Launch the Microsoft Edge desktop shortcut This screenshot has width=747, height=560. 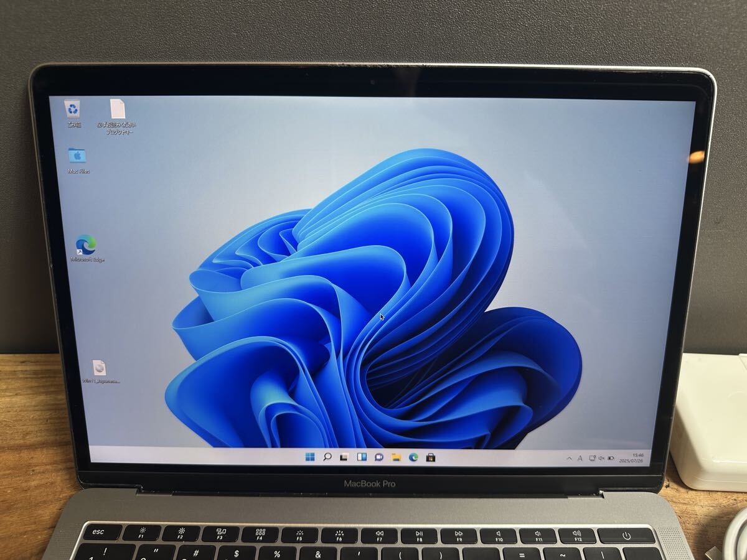(87, 248)
